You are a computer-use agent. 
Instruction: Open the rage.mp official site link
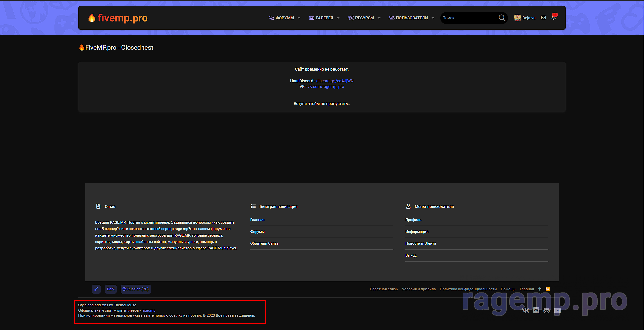[x=148, y=310]
